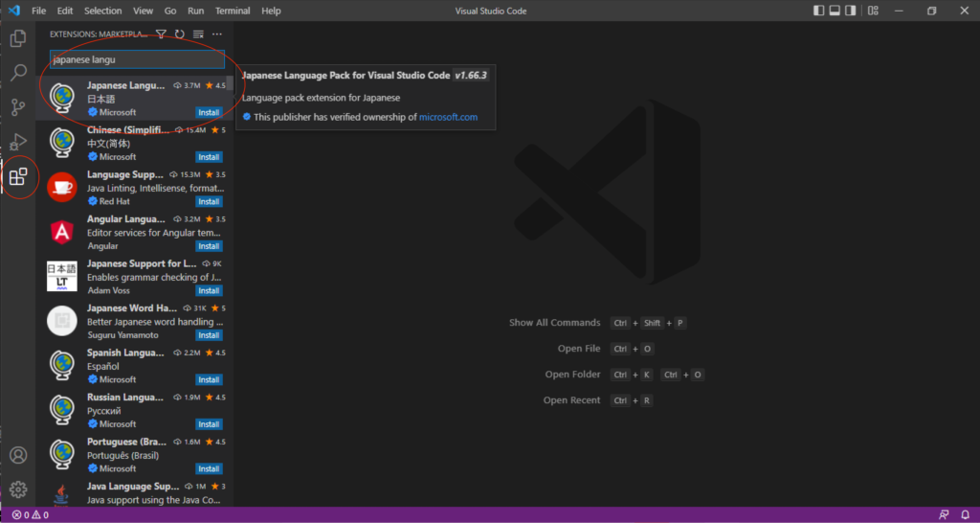Open the Edit menu
This screenshot has height=523, width=980.
pos(65,11)
